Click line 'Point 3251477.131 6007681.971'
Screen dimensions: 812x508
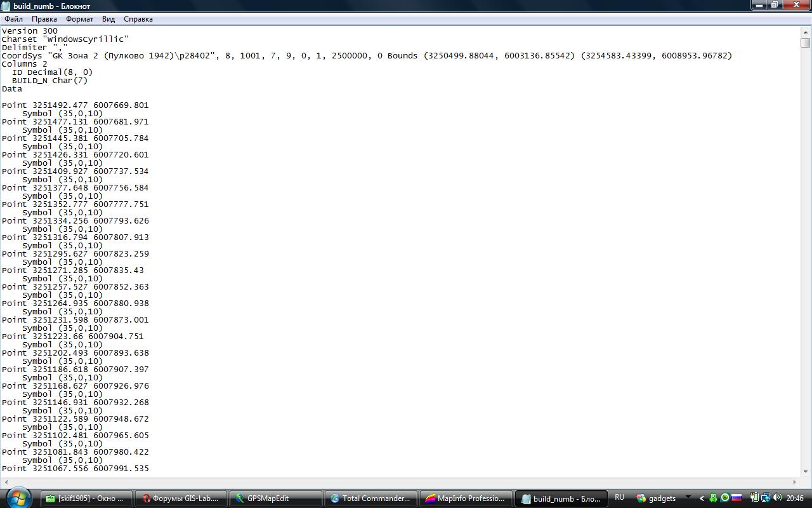point(75,121)
